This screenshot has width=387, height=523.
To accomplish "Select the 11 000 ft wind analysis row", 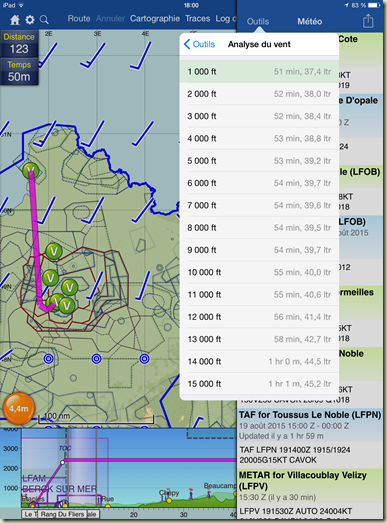I will (x=259, y=295).
